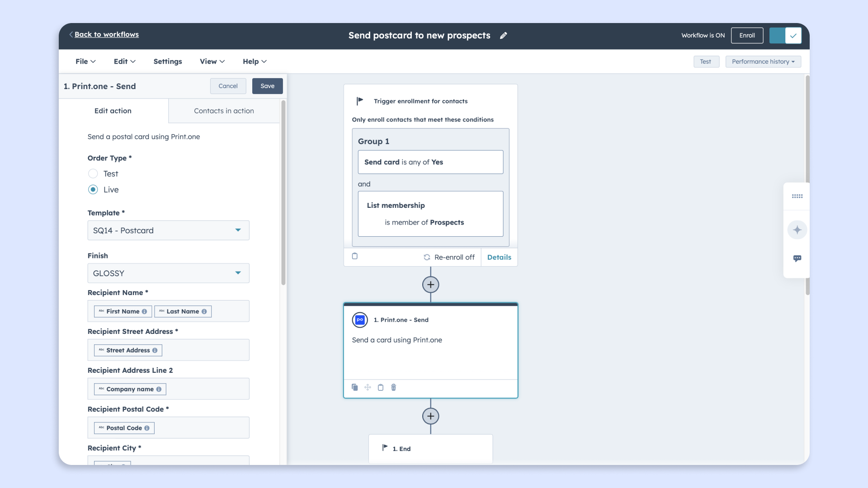Screen dimensions: 868x488
Task: Open the AI assistant sparkle panel
Action: tap(797, 230)
